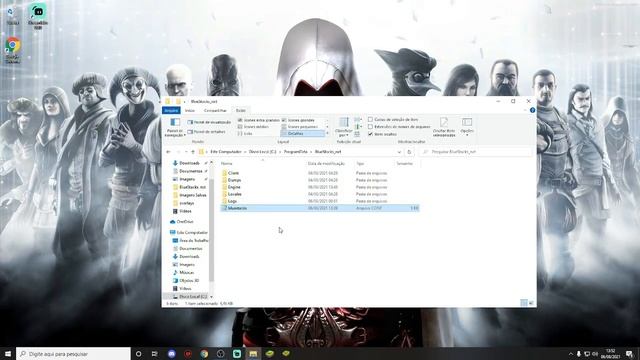
Task: Choose Ícones extra grandes layout
Action: (x=259, y=120)
